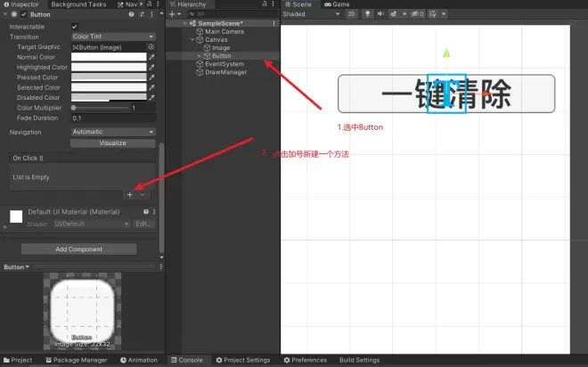
Task: Click Target Graphic object picker circle
Action: pos(151,47)
